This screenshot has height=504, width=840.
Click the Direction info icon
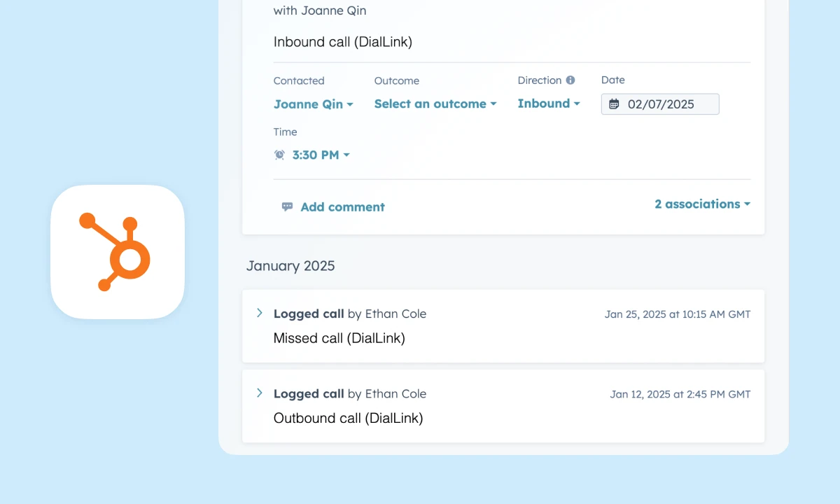pos(570,80)
